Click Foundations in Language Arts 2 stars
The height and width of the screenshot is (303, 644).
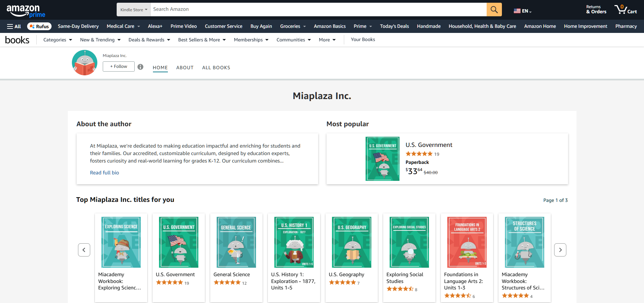(x=457, y=296)
